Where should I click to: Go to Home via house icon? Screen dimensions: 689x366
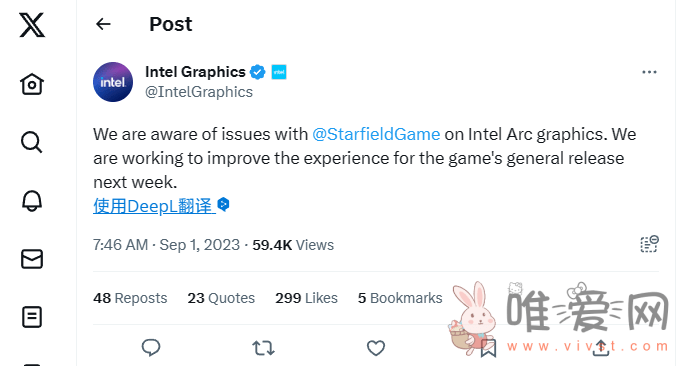[x=32, y=83]
